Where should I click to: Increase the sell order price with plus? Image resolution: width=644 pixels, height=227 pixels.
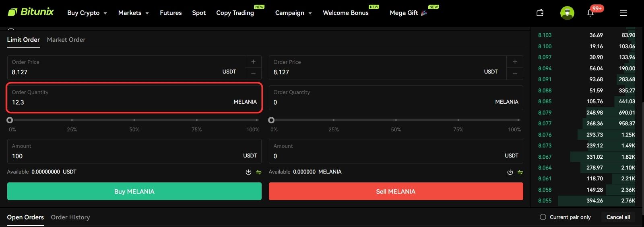coord(515,62)
